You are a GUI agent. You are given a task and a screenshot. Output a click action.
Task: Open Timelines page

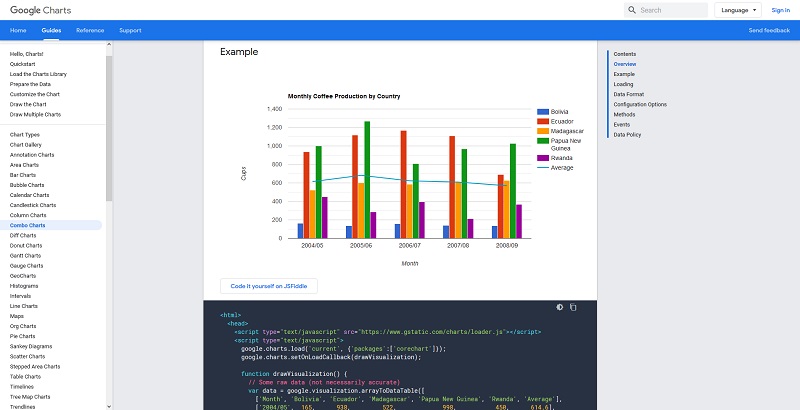[x=21, y=387]
